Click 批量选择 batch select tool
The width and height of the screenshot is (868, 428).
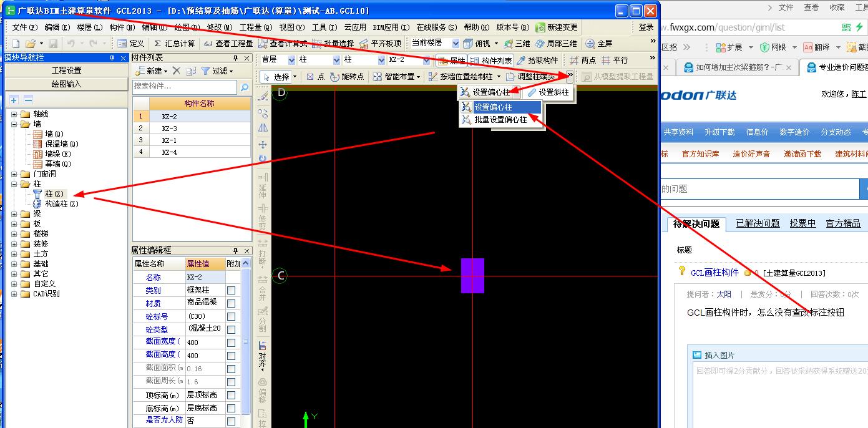point(333,44)
